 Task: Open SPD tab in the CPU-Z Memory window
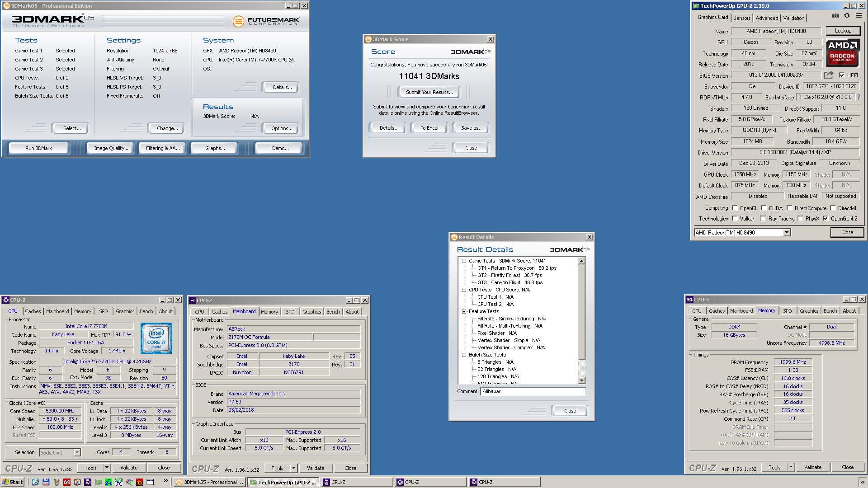(x=787, y=311)
